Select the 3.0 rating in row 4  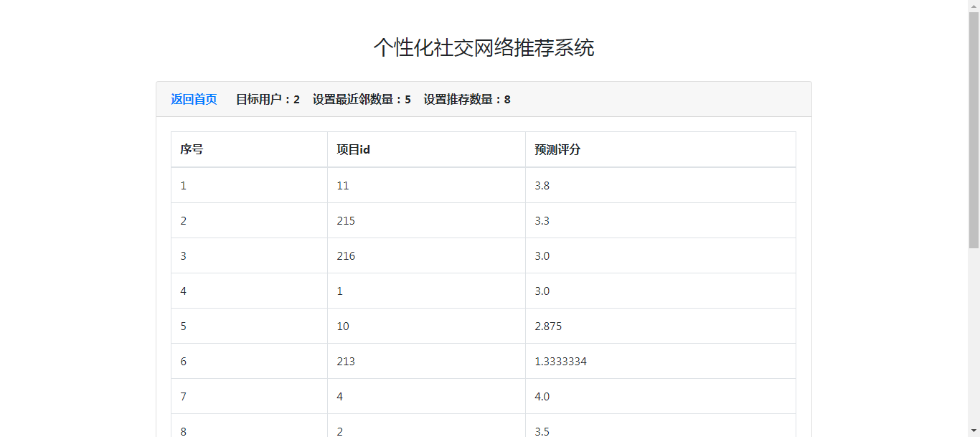(x=661, y=291)
